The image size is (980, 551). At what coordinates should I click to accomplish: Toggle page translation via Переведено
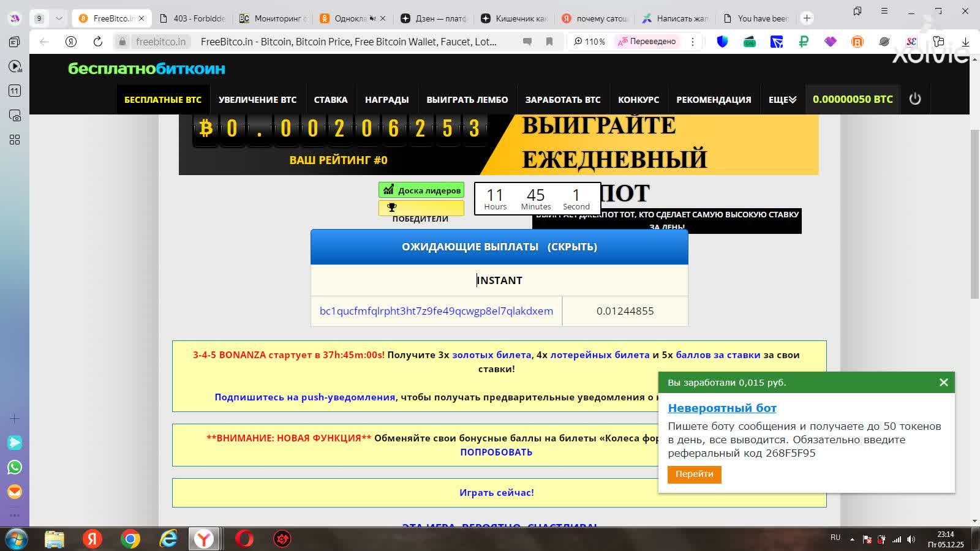[x=647, y=42]
